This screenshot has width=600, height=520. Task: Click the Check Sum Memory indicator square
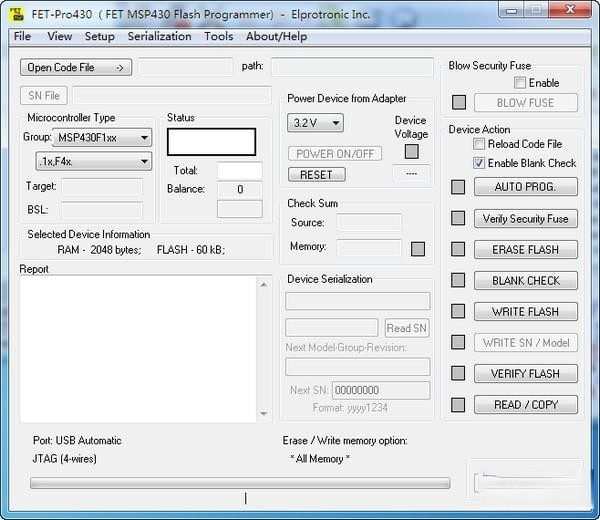pyautogui.click(x=418, y=249)
